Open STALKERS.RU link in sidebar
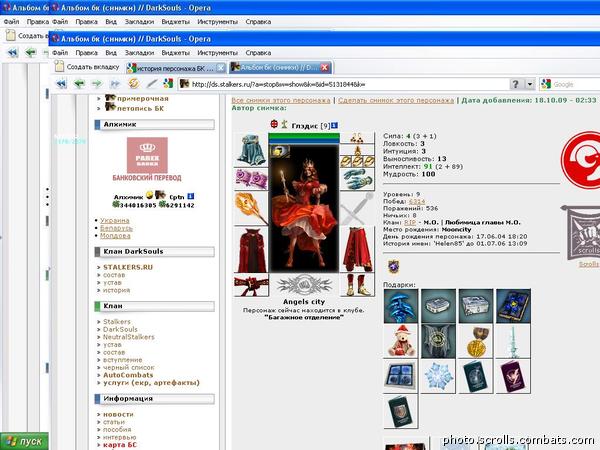The image size is (600, 450). coord(128,267)
